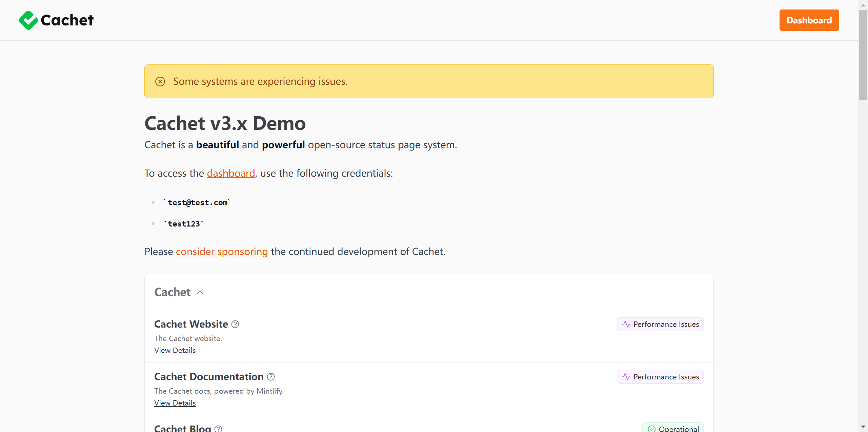Click help icon beside Cachet Documentation
Image resolution: width=868 pixels, height=432 pixels.
pos(271,377)
